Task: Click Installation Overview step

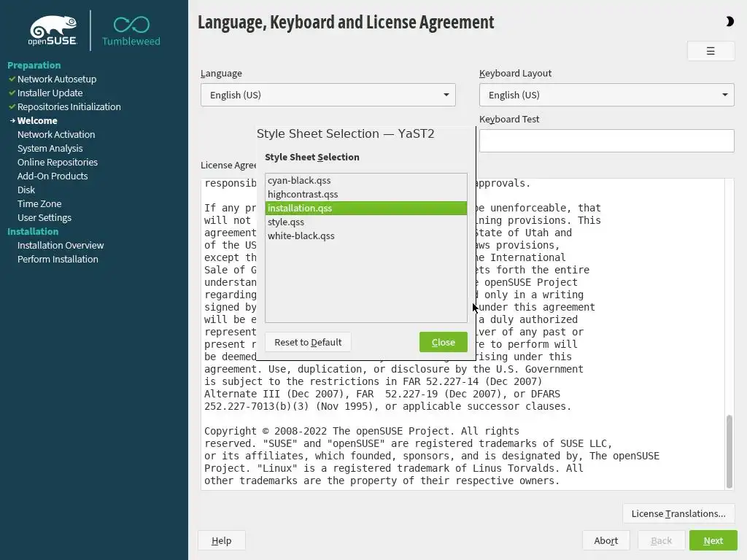Action: click(x=61, y=245)
